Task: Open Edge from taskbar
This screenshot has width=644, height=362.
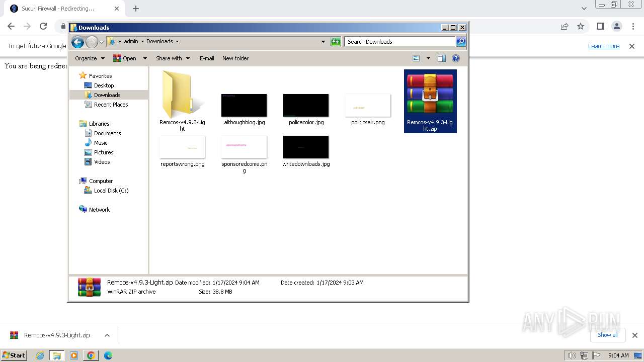Action: pyautogui.click(x=108, y=355)
